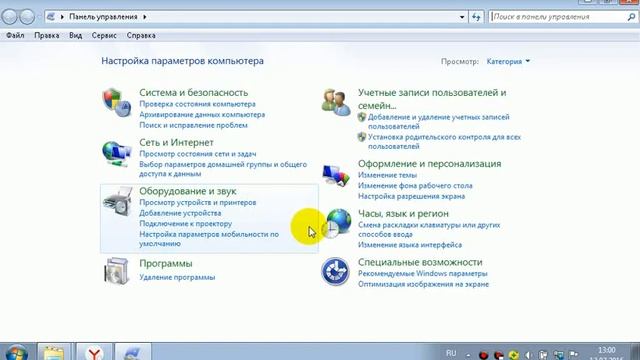Switch to the Control Panel taskbar button
Viewport: 640px width, 360px height.
133,352
